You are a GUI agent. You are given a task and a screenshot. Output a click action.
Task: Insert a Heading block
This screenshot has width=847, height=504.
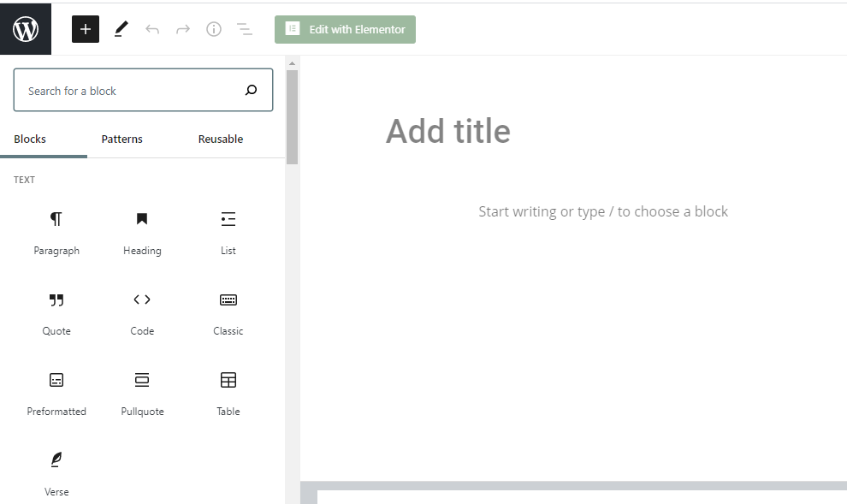click(142, 234)
